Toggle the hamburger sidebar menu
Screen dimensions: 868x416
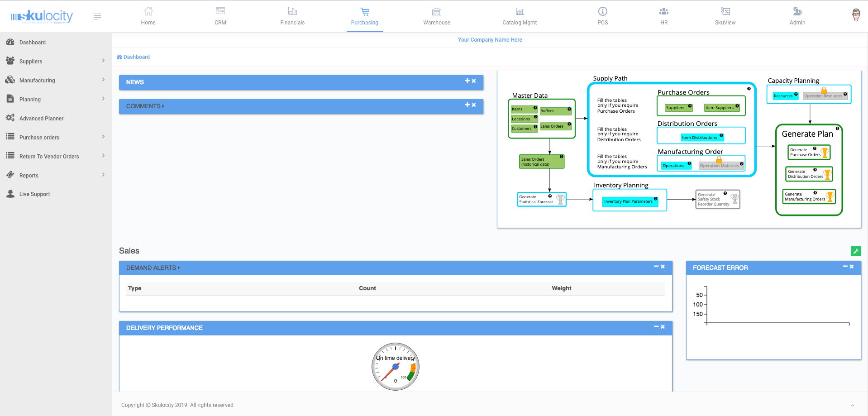tap(97, 17)
